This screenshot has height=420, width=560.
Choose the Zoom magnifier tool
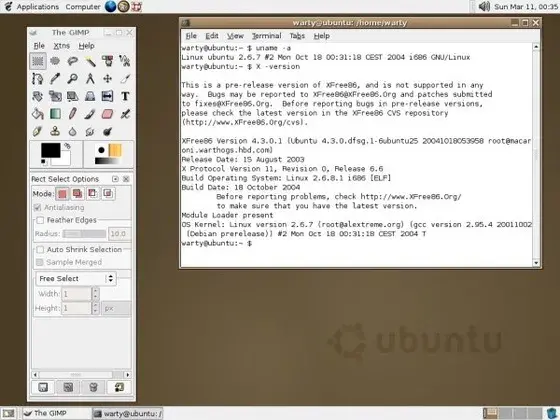(x=72, y=79)
